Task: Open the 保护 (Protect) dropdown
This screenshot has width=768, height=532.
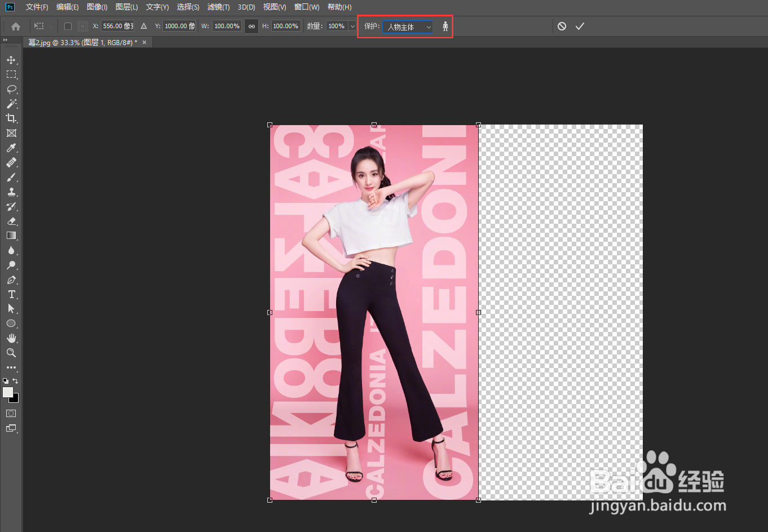Action: [x=408, y=26]
